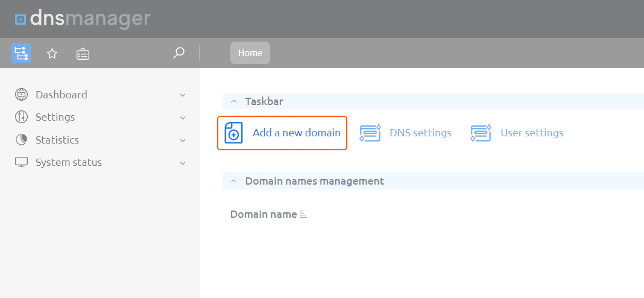Sort by the Domain name column header
Viewport: 644px width, 298px height.
(x=264, y=214)
